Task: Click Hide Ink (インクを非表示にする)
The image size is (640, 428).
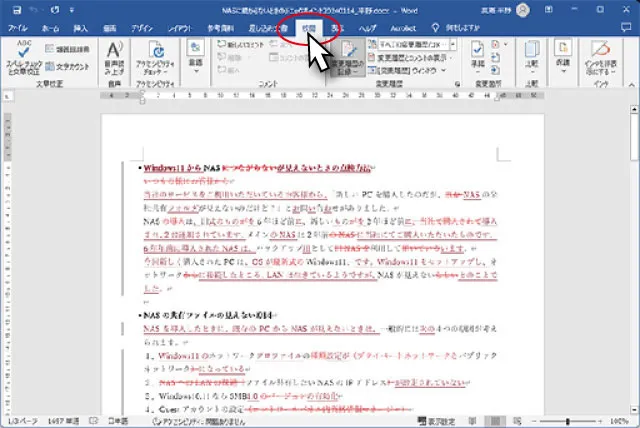Action: (601, 58)
